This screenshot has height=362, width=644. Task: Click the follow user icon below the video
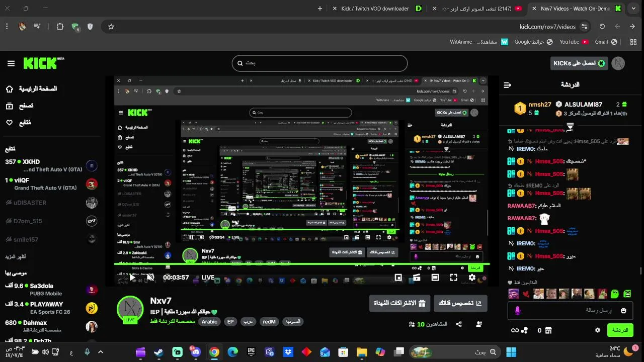click(479, 324)
